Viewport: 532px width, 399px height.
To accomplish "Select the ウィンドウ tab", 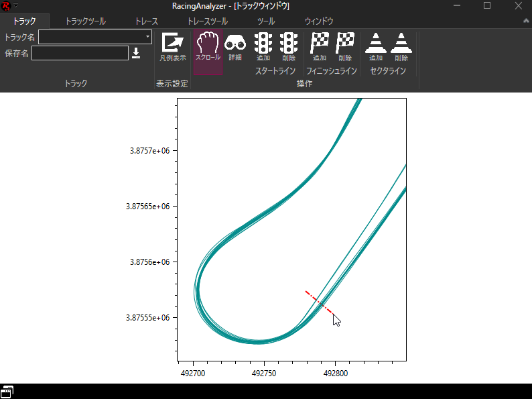I will tap(319, 21).
